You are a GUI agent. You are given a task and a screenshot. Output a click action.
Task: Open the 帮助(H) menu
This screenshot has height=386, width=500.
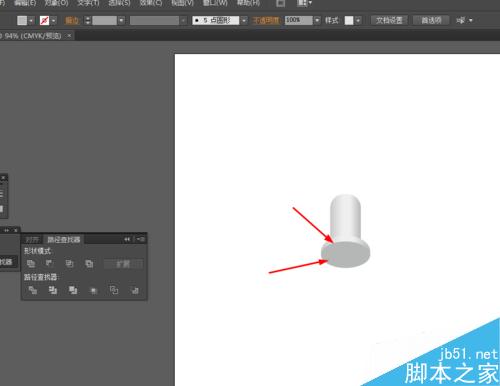pyautogui.click(x=248, y=3)
